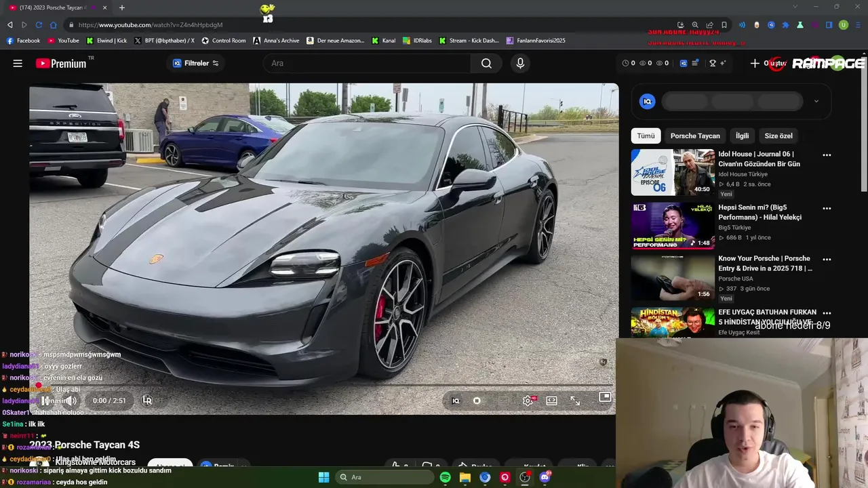The height and width of the screenshot is (488, 868).
Task: Select the Size özel filter chip
Action: 778,136
